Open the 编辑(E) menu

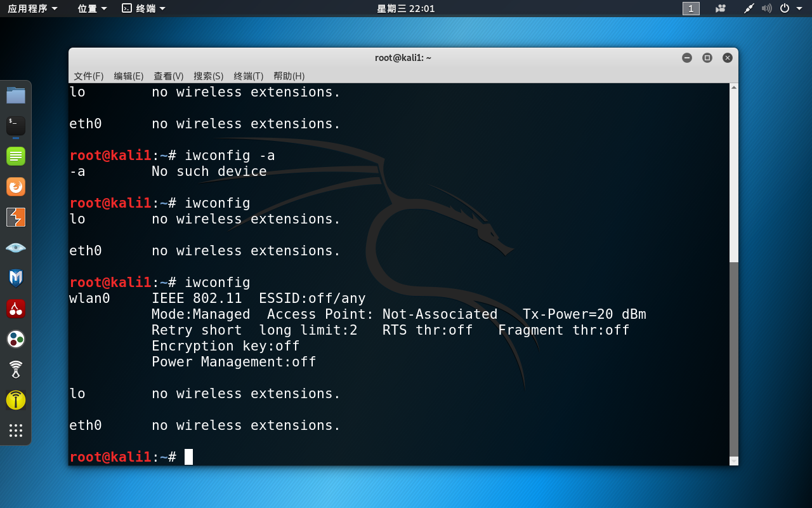click(x=129, y=76)
